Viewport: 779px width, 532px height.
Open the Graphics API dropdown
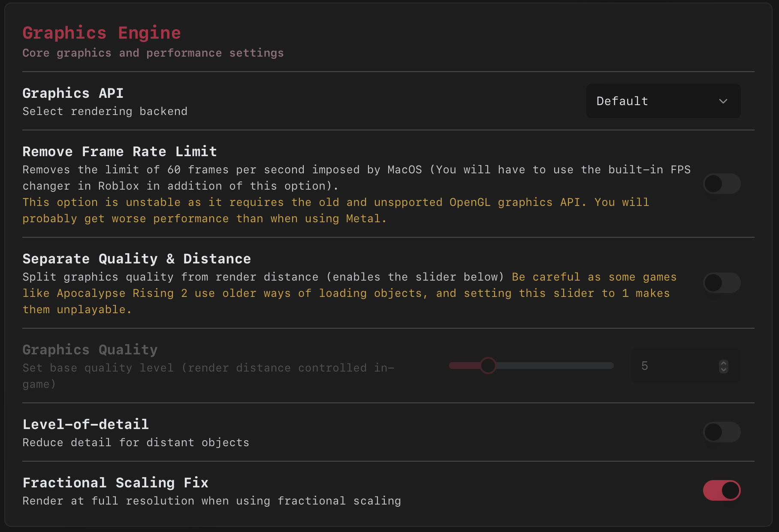663,101
